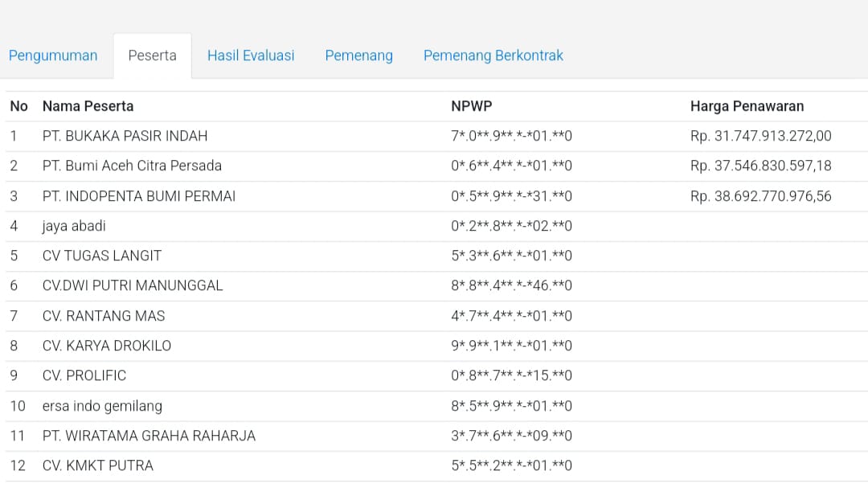Click PT. INDOPENTA BUMI PERMAI entry

click(x=139, y=196)
